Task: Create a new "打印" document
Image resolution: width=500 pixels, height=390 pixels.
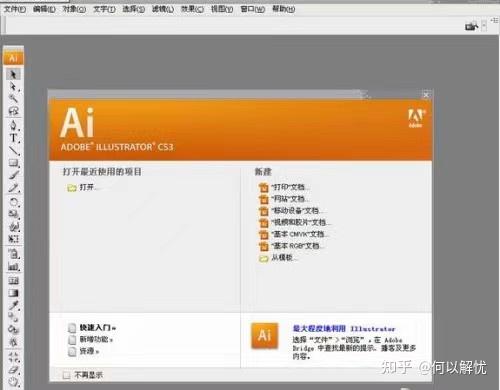Action: pyautogui.click(x=284, y=187)
